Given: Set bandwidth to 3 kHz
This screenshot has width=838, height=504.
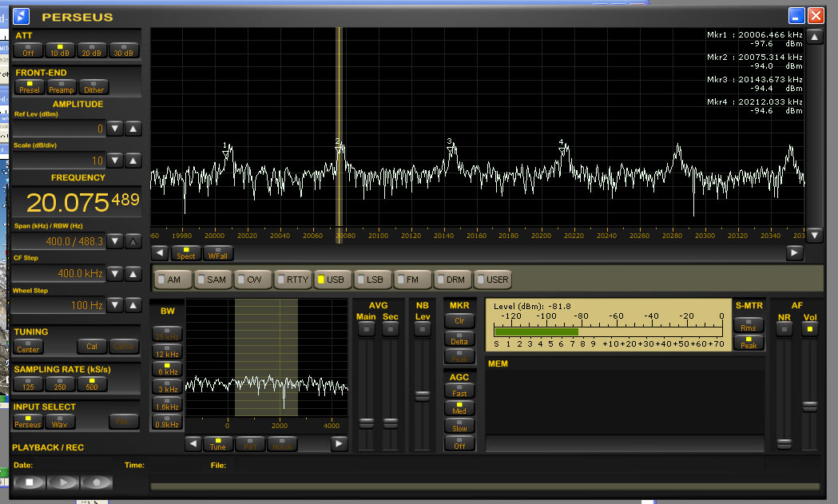Looking at the screenshot, I should click(x=167, y=387).
